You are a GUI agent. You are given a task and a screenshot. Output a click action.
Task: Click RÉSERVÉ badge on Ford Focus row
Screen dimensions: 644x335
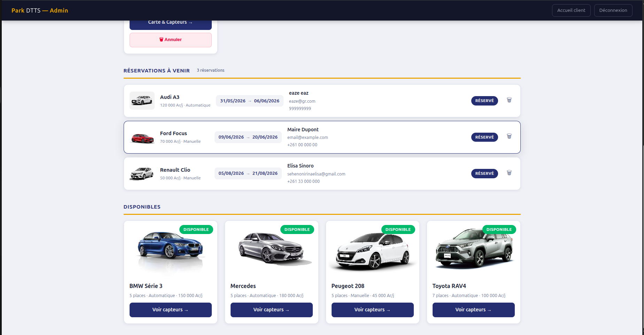click(484, 137)
